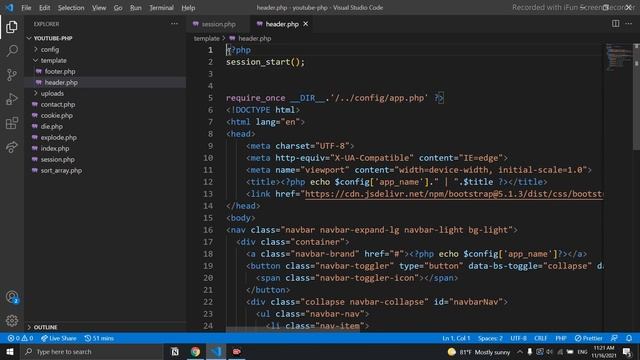Open session.php in the explorer tree
The image size is (640, 360).
tap(58, 160)
